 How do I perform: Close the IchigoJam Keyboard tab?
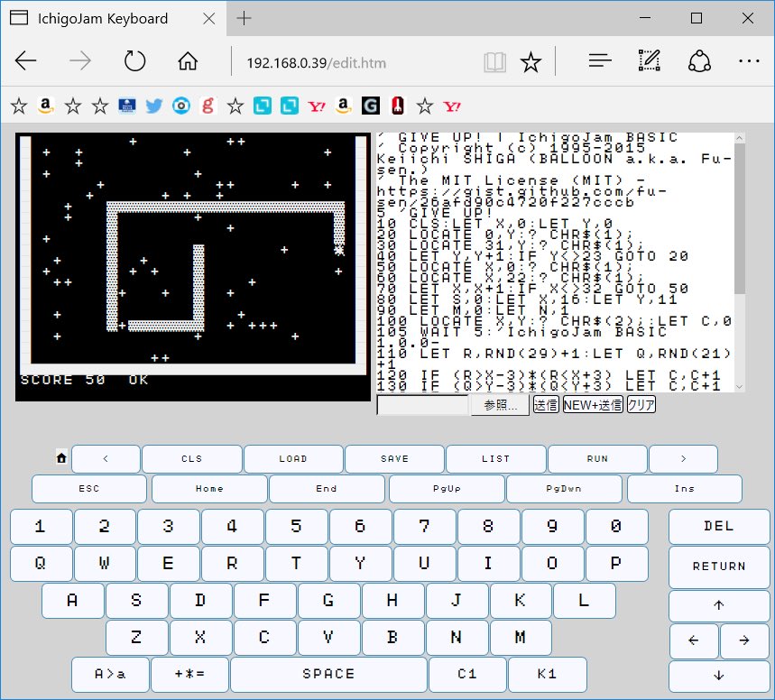coord(209,19)
